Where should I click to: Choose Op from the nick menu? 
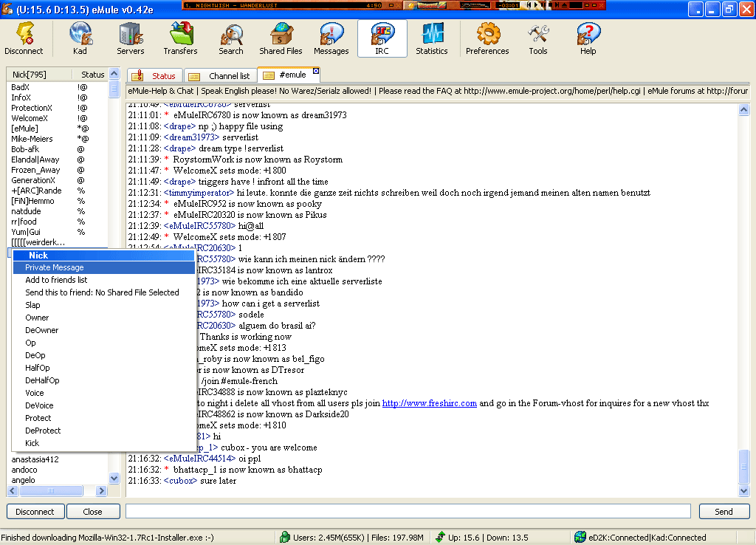coord(103,343)
